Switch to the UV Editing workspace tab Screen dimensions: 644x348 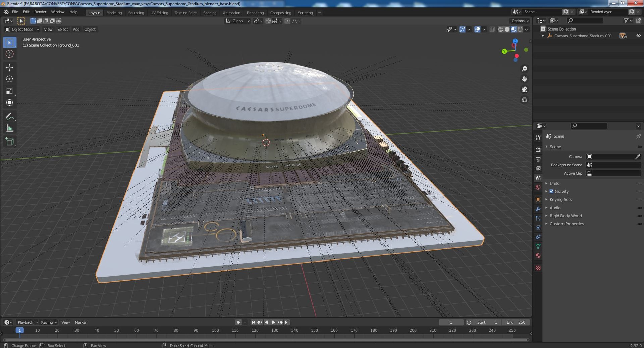pyautogui.click(x=159, y=13)
